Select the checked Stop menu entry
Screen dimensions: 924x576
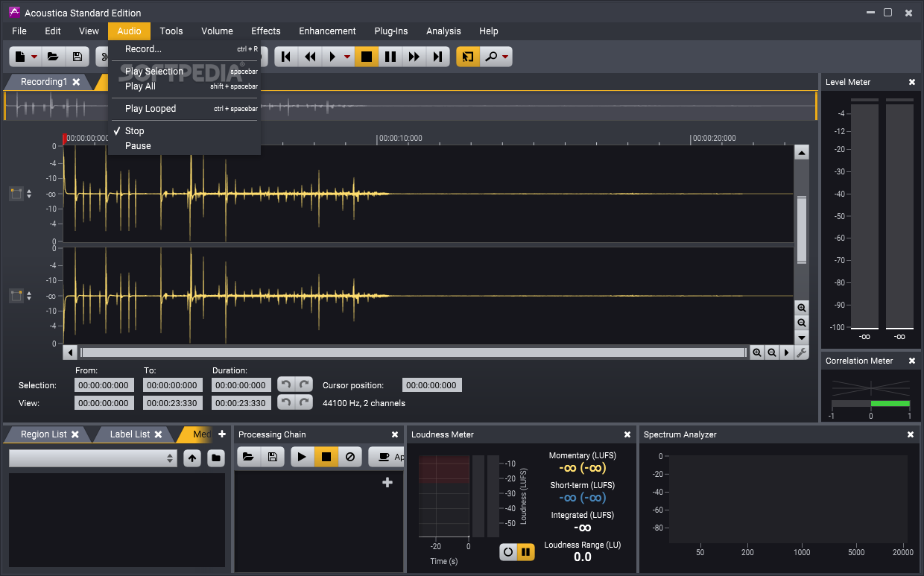click(x=185, y=131)
